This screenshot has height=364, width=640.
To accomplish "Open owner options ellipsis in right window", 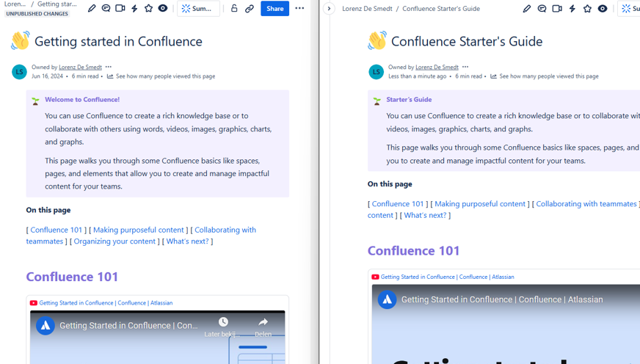I will 465,67.
